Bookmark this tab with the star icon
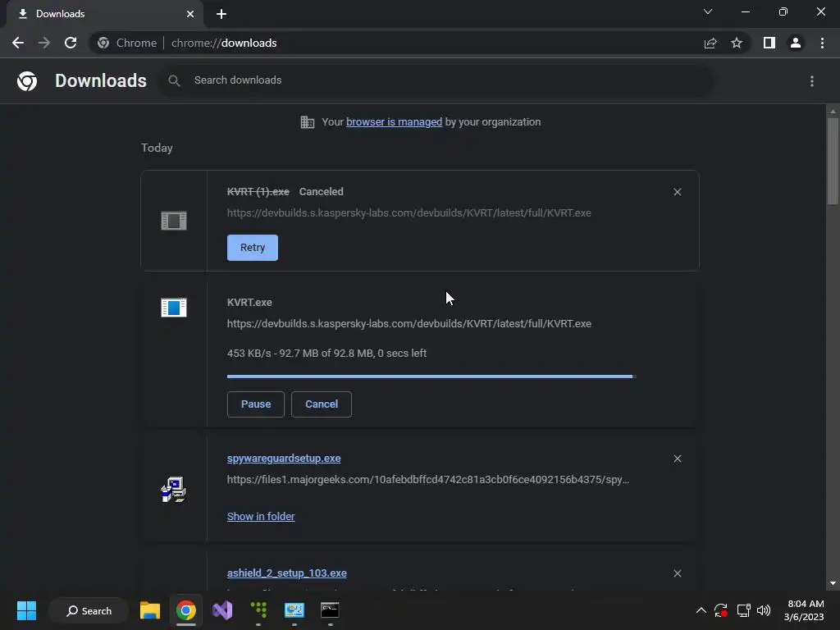Viewport: 840px width, 630px height. tap(737, 43)
